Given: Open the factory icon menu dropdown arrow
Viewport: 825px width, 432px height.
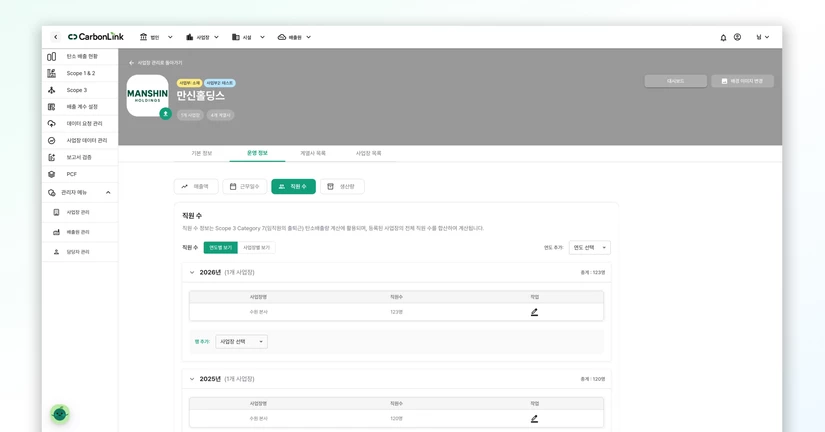Looking at the screenshot, I should coord(216,37).
